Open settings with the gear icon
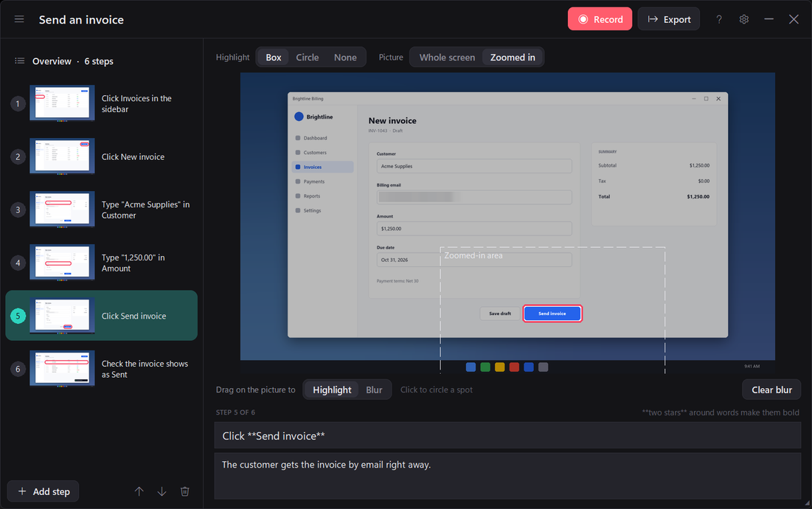The image size is (812, 509). click(x=743, y=19)
